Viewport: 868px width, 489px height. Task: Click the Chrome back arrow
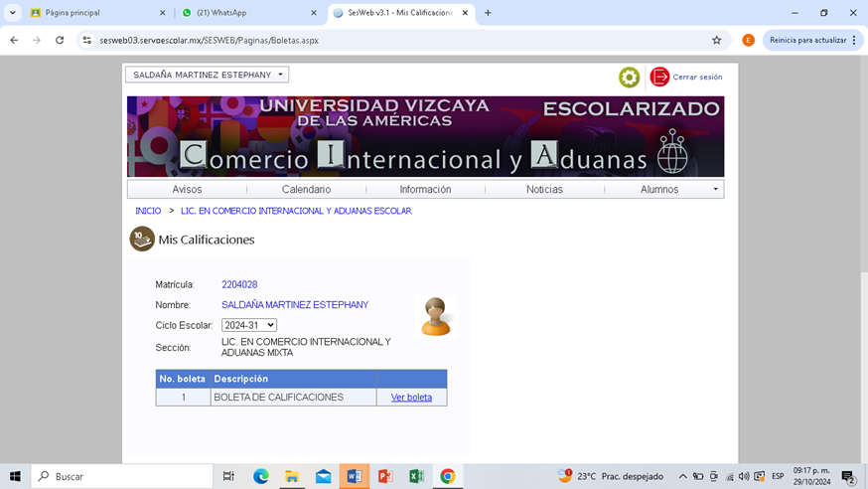click(x=14, y=40)
